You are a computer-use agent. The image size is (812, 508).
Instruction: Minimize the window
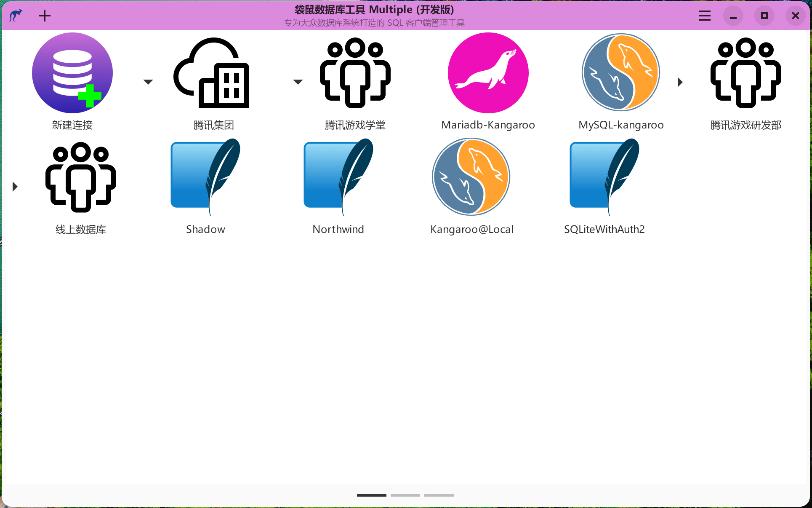pos(733,16)
